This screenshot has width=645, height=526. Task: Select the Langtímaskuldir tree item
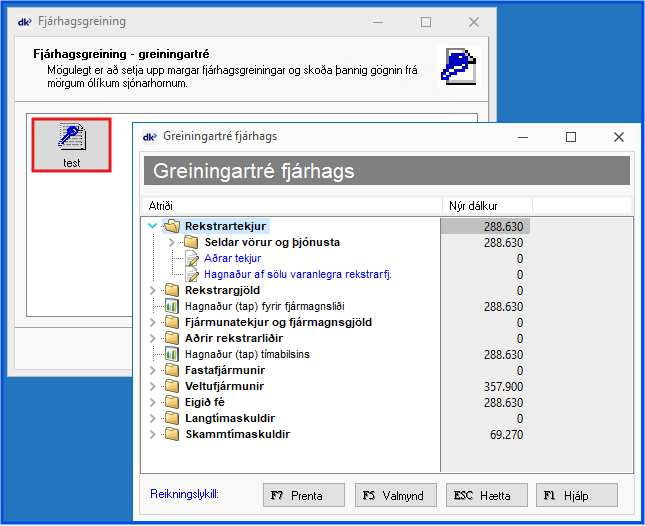pyautogui.click(x=230, y=418)
